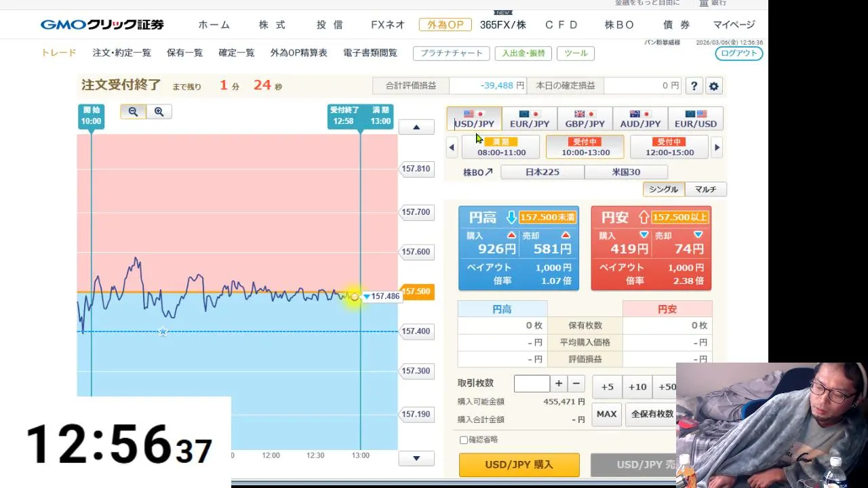The width and height of the screenshot is (868, 488).
Task: Open the ホーム menu
Action: pos(214,24)
